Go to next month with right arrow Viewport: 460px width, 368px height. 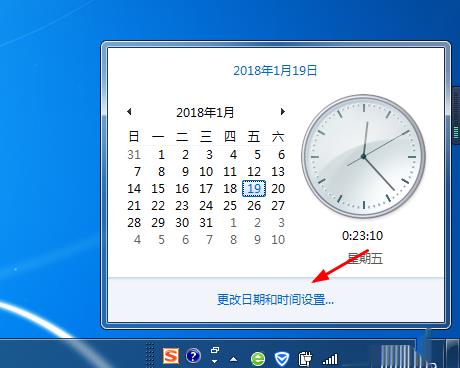pos(283,112)
